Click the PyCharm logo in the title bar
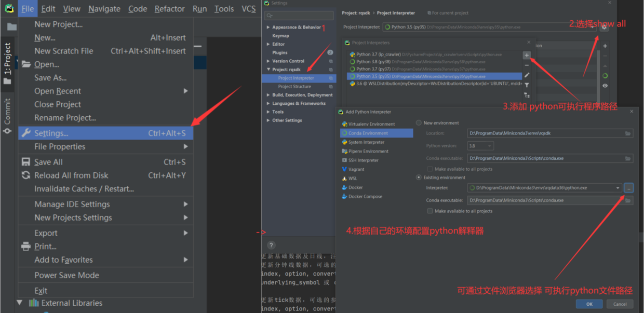The height and width of the screenshot is (313, 644). [9, 9]
